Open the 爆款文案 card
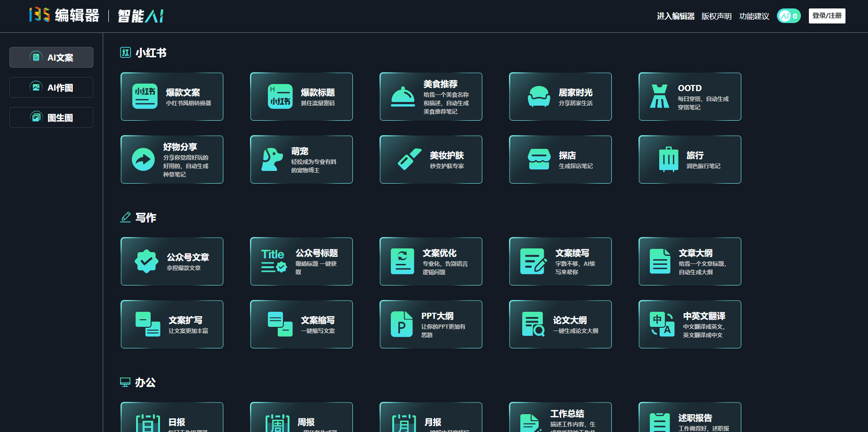This screenshot has width=868, height=432. [x=172, y=97]
